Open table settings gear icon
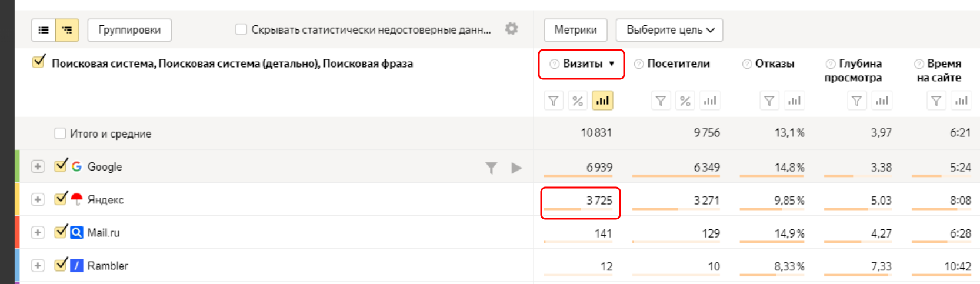Viewport: 980px width, 284px height. tap(512, 29)
